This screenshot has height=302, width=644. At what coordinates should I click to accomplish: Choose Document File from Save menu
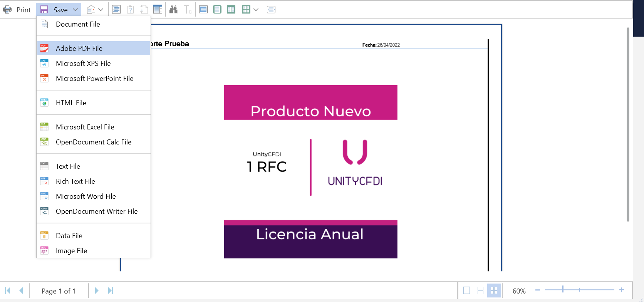[94, 24]
